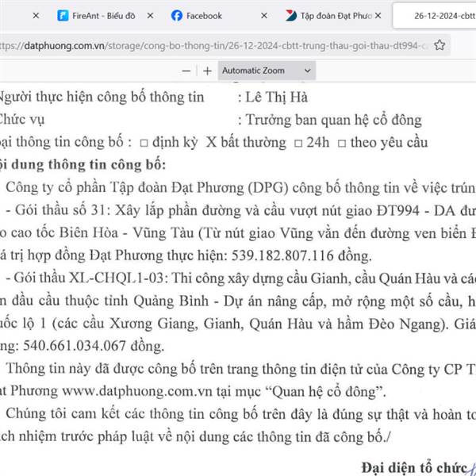The height and width of the screenshot is (476, 476).
Task: Click the 24h checkbox
Action: (298, 143)
